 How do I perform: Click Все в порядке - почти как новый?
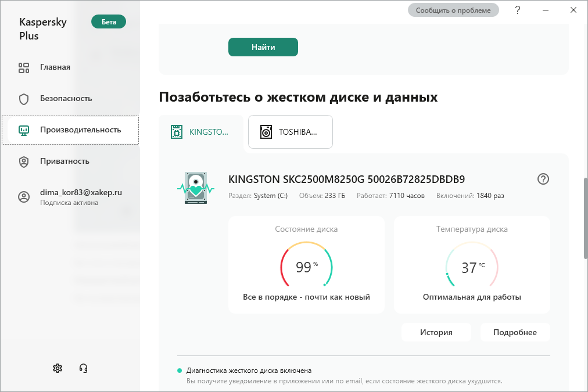click(x=306, y=297)
